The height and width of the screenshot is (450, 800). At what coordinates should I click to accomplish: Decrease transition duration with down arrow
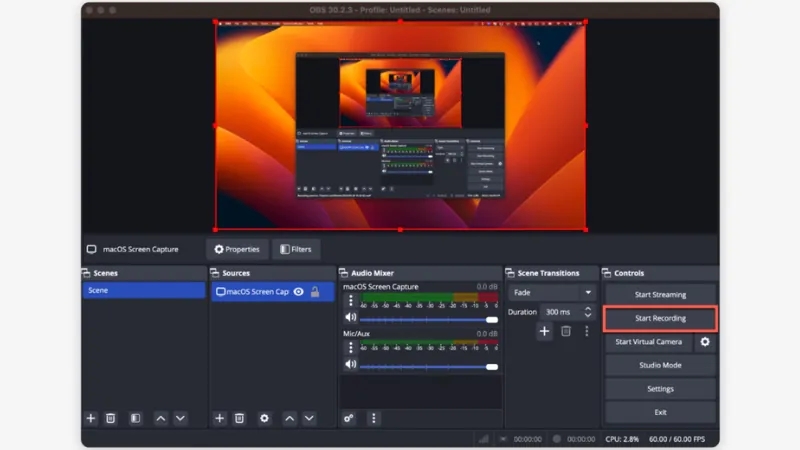click(588, 315)
